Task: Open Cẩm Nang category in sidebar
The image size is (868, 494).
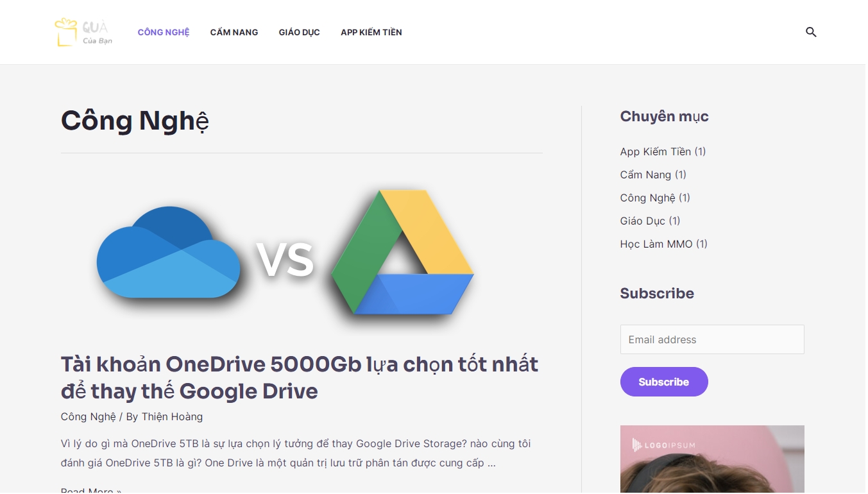Action: click(x=645, y=175)
